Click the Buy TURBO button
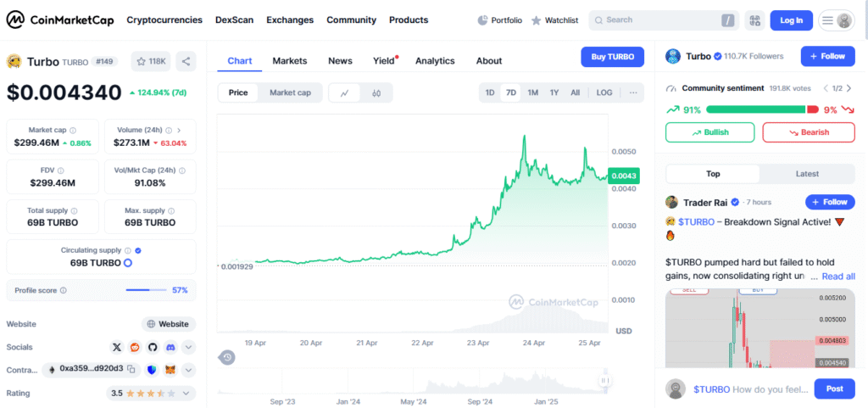 tap(613, 57)
